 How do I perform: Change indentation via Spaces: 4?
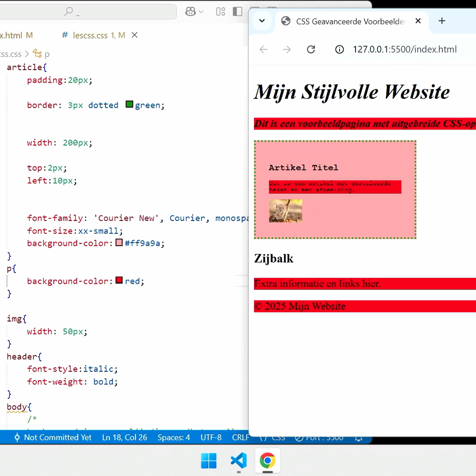[x=174, y=437]
